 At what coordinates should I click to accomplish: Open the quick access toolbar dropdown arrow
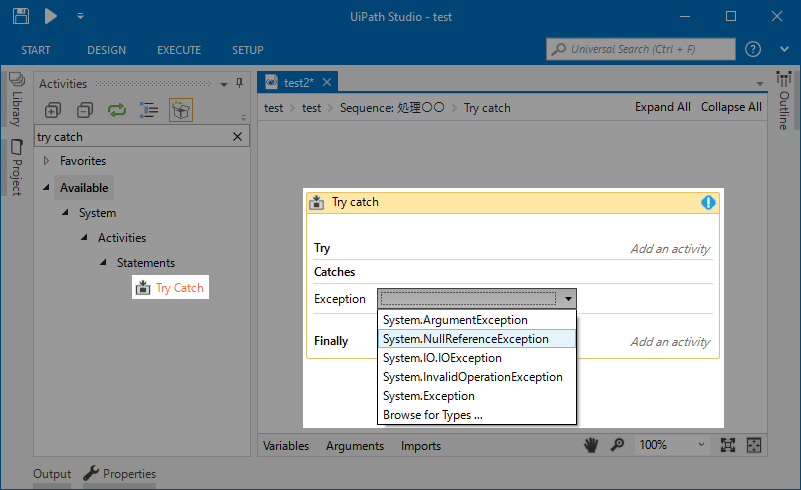click(x=80, y=16)
